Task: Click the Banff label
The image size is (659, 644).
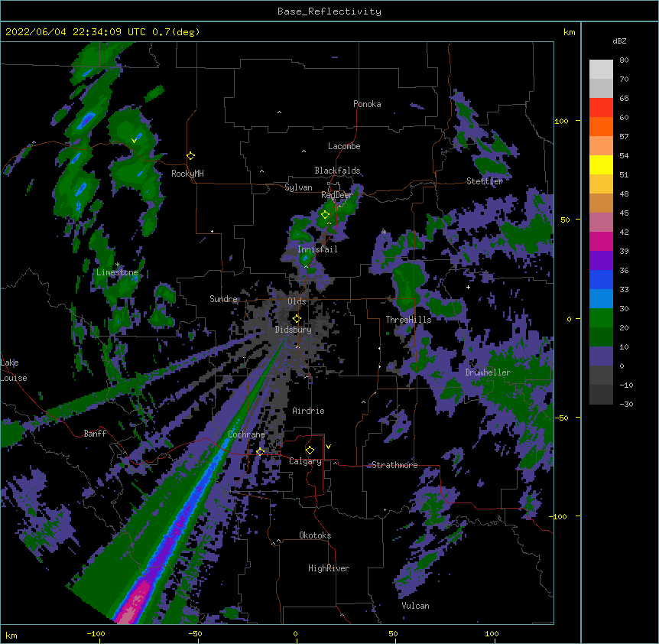Action: click(x=95, y=434)
